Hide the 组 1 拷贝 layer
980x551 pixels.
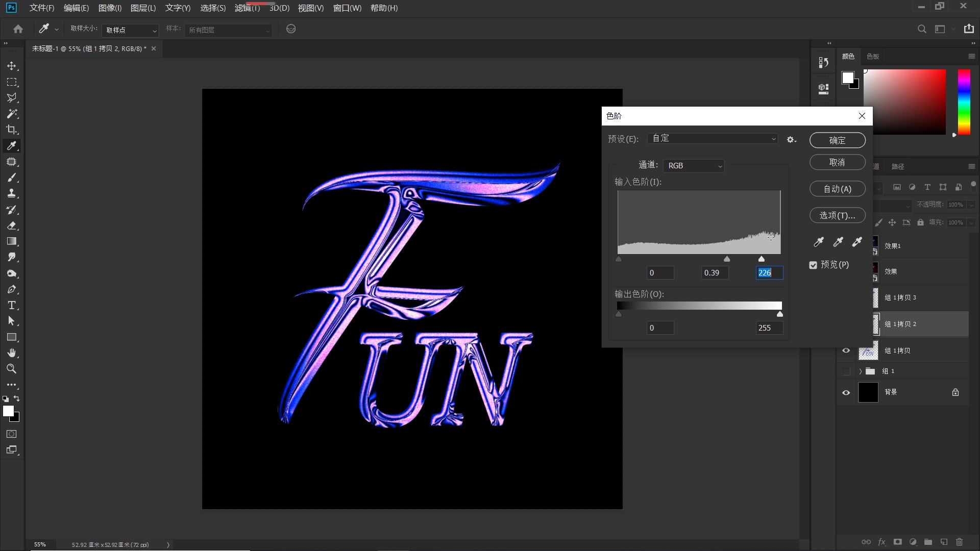(x=846, y=350)
